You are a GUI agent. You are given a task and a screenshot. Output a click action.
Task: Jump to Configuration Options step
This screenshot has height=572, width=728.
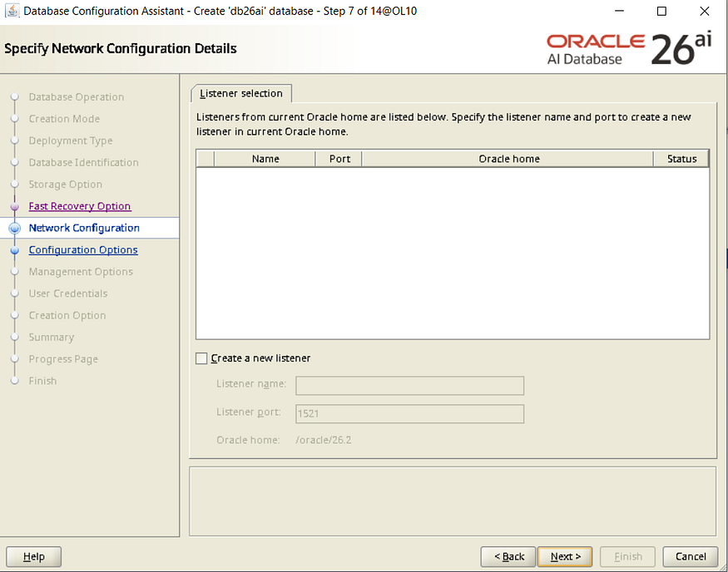[83, 249]
